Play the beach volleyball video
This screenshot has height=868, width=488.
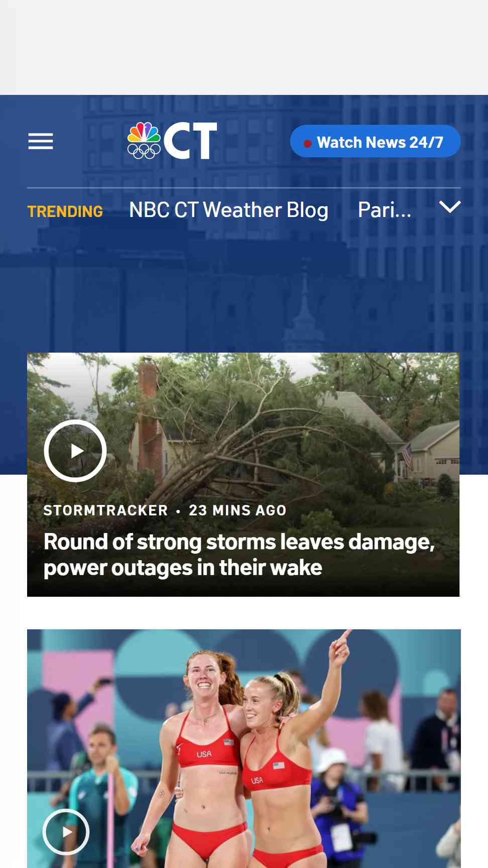click(x=66, y=832)
